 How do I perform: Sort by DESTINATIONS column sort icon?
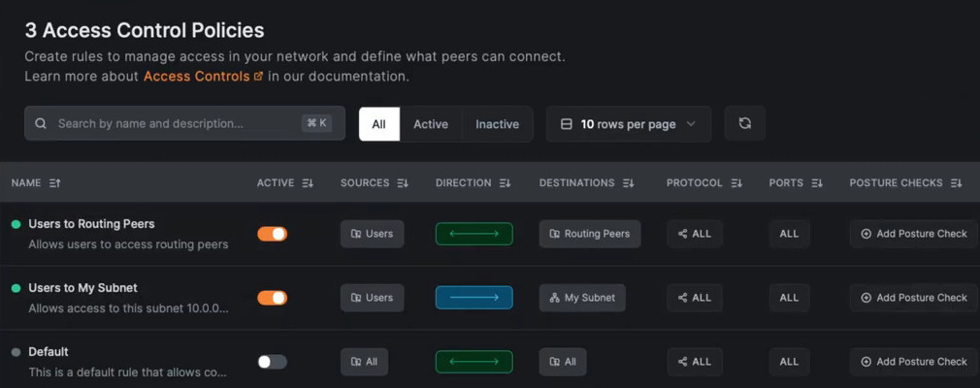pyautogui.click(x=628, y=183)
